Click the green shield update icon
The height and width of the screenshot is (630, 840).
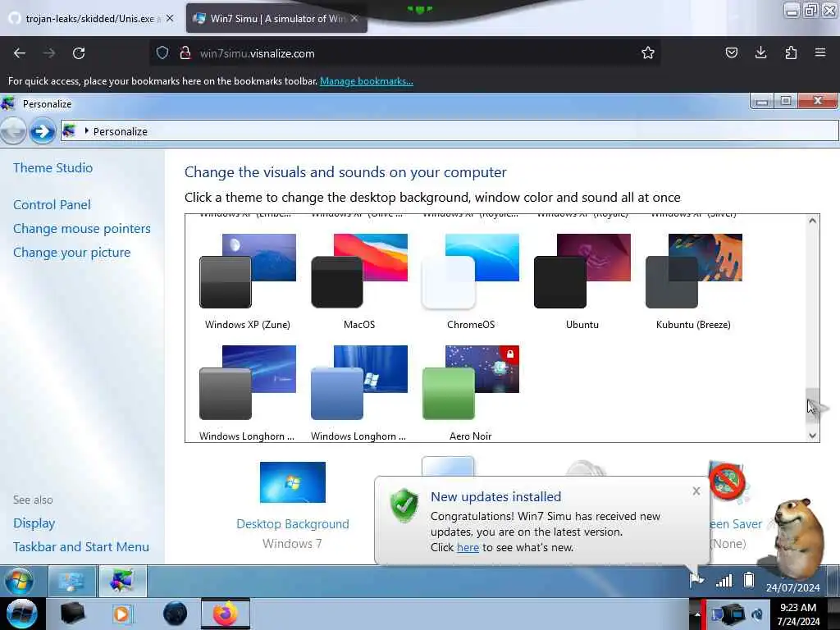pyautogui.click(x=404, y=504)
